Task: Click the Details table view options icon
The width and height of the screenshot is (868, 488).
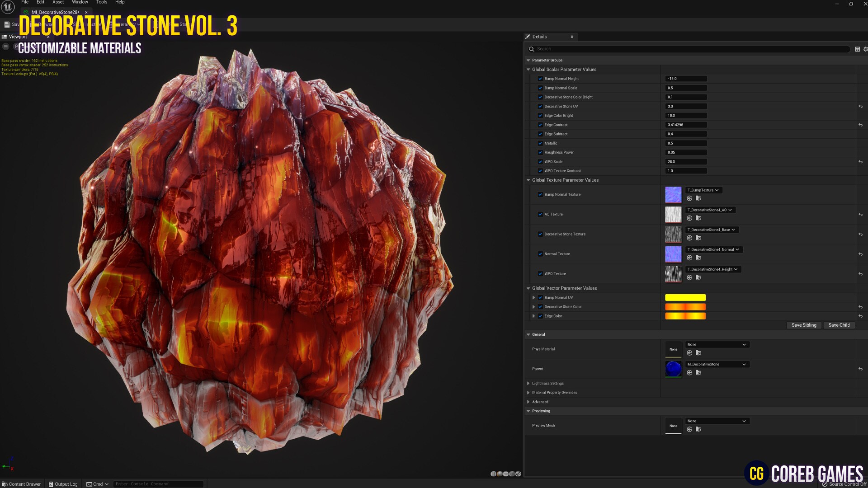Action: point(857,49)
